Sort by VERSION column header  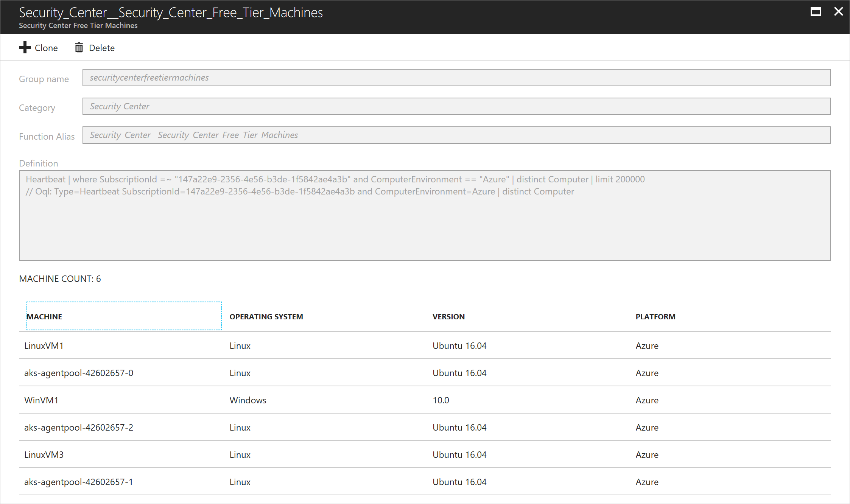coord(448,317)
